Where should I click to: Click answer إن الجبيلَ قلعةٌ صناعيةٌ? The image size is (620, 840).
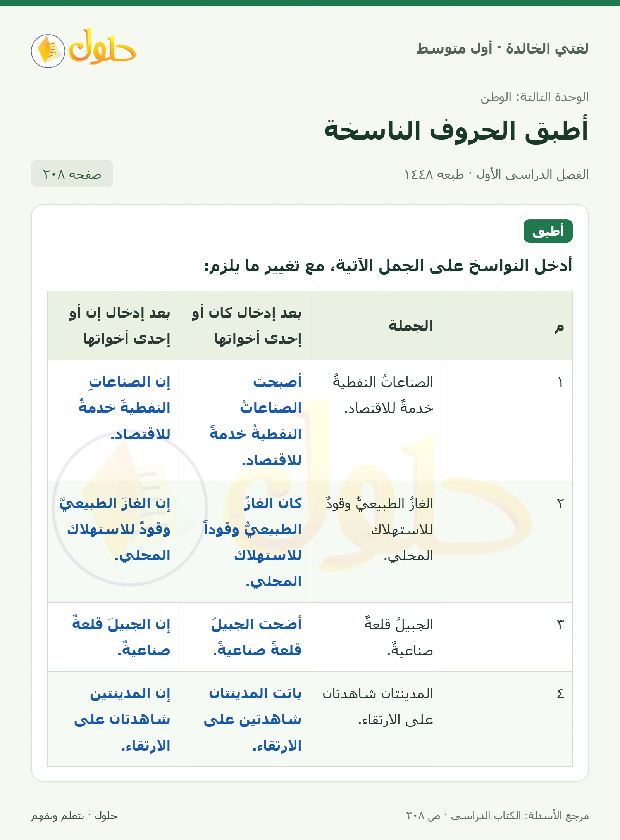[x=122, y=637]
